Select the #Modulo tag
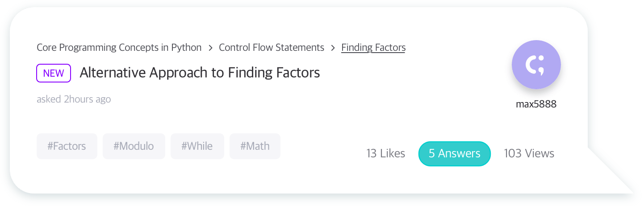The height and width of the screenshot is (206, 644). click(x=134, y=146)
